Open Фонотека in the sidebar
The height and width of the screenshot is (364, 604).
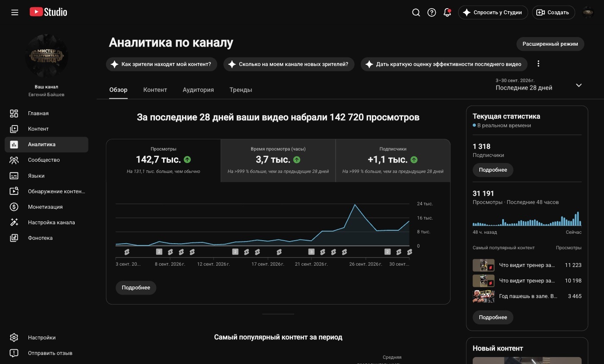tap(47, 238)
